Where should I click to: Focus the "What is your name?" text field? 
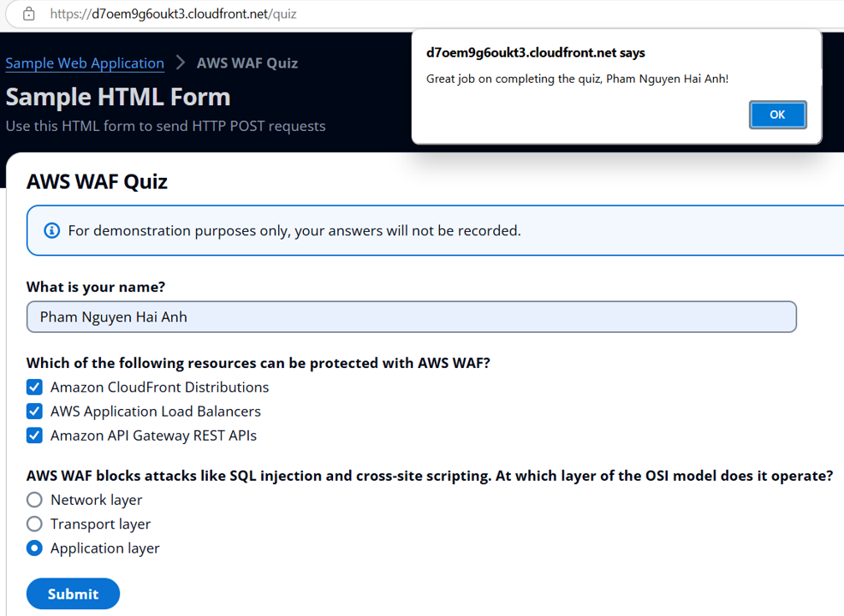411,317
